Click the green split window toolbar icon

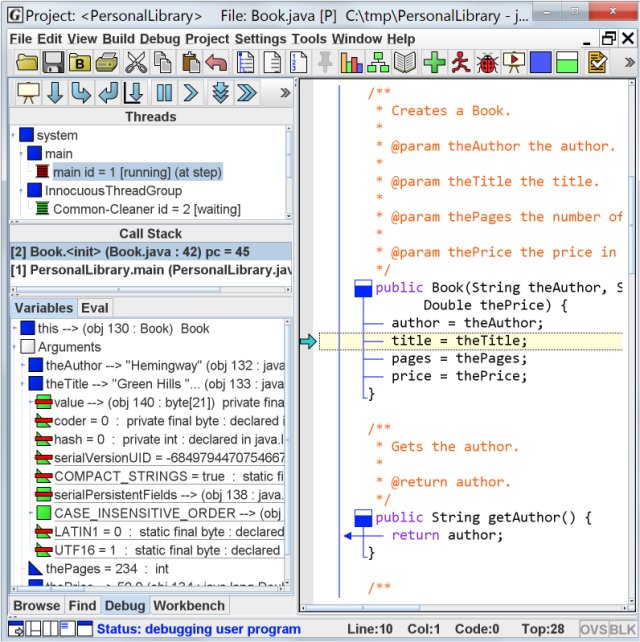[x=567, y=63]
